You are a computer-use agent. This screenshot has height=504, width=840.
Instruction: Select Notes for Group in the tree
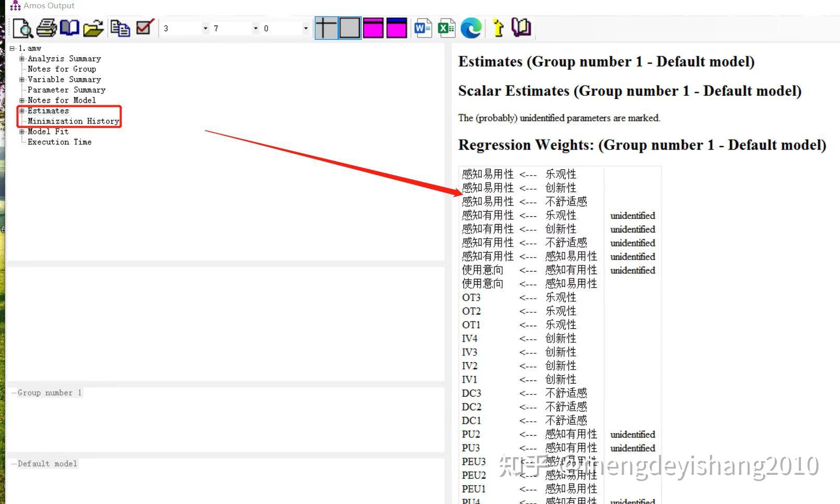click(62, 69)
